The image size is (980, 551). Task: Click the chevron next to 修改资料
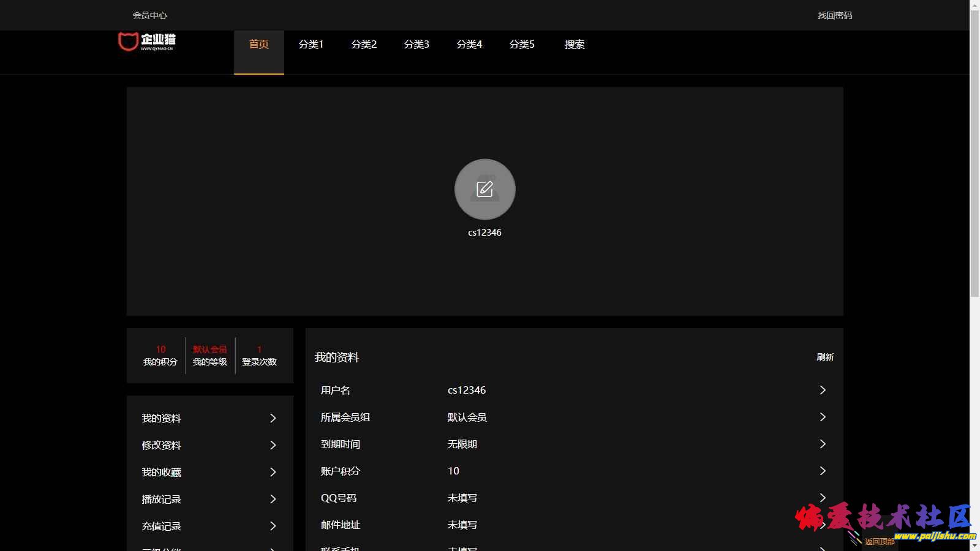pyautogui.click(x=273, y=445)
